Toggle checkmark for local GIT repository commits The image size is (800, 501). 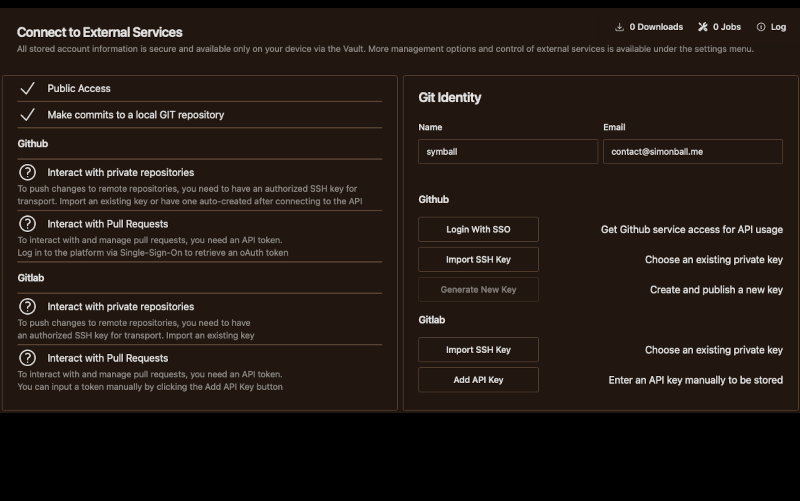tap(28, 115)
